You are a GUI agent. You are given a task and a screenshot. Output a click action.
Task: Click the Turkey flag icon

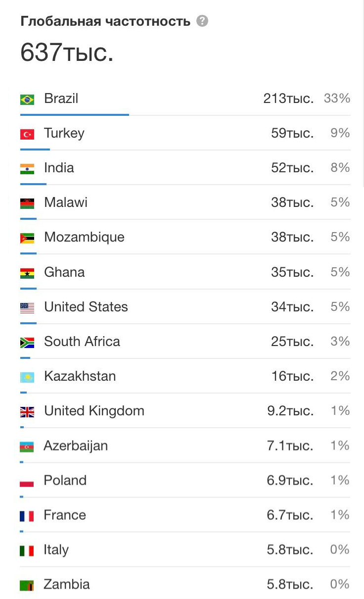click(x=27, y=134)
